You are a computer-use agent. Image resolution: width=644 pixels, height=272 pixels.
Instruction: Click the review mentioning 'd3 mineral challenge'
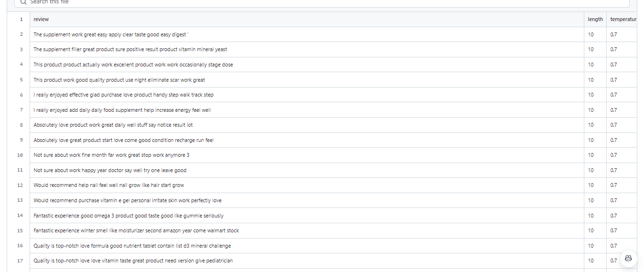132,246
